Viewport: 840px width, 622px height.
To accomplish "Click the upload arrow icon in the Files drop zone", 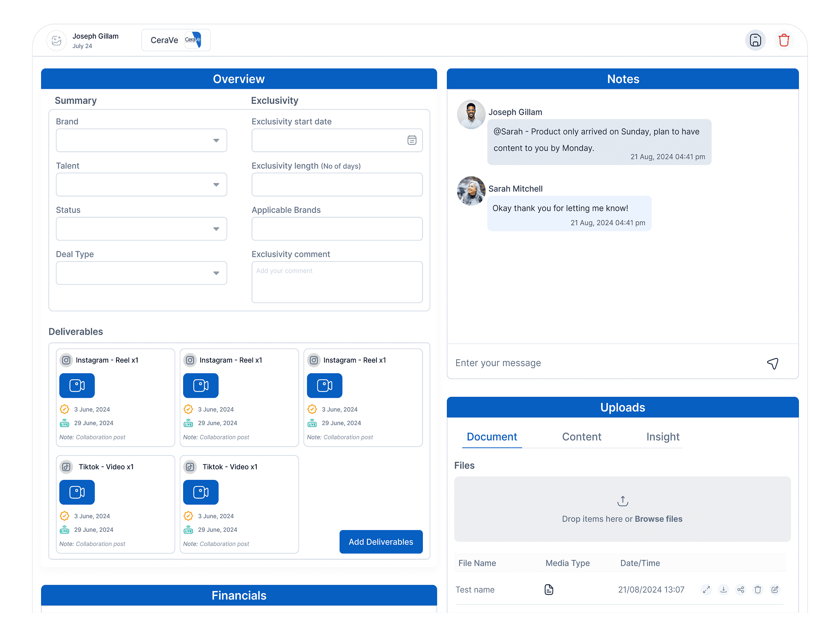I will [623, 501].
